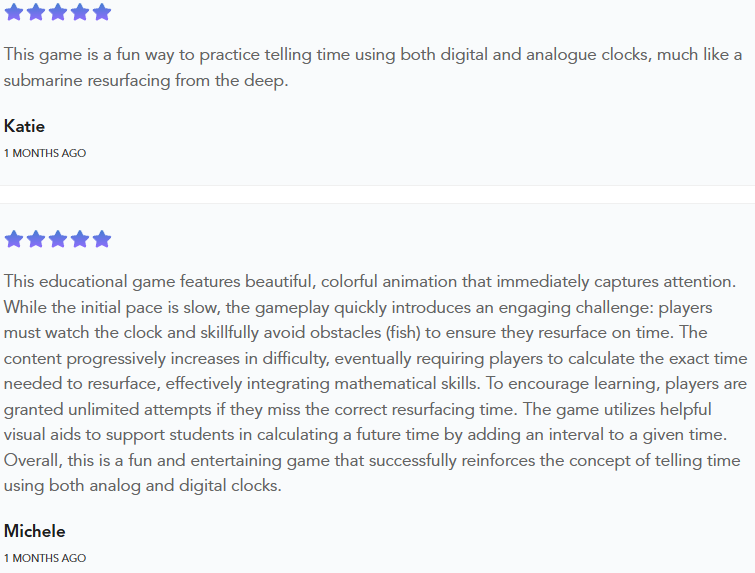This screenshot has height=573, width=755.
Task: Click the "1 MONTHS AGO" timestamp under Katie
Action: pyautogui.click(x=45, y=153)
